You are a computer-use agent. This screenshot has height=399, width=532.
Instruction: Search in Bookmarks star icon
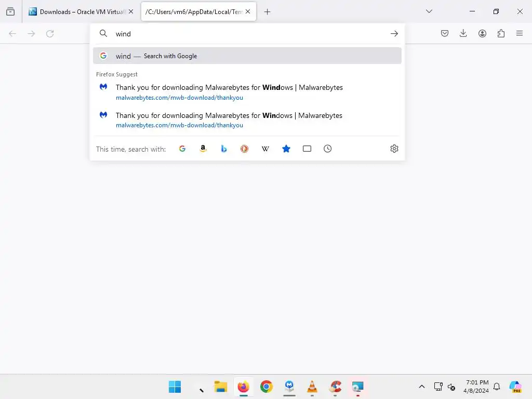286,149
